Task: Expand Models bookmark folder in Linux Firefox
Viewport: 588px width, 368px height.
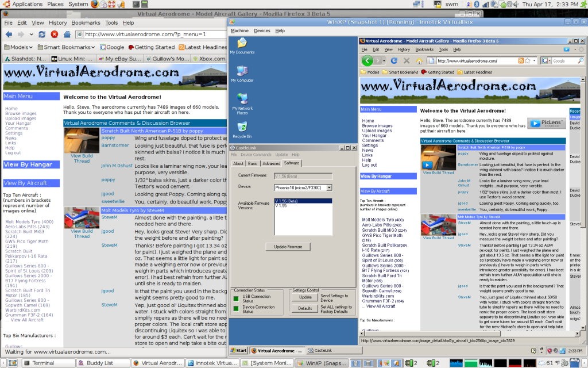Action: 18,47
